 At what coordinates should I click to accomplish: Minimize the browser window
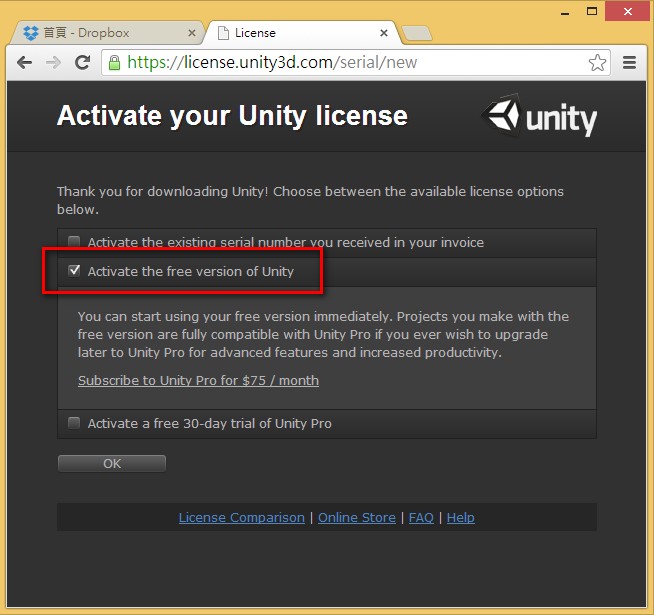[x=565, y=12]
